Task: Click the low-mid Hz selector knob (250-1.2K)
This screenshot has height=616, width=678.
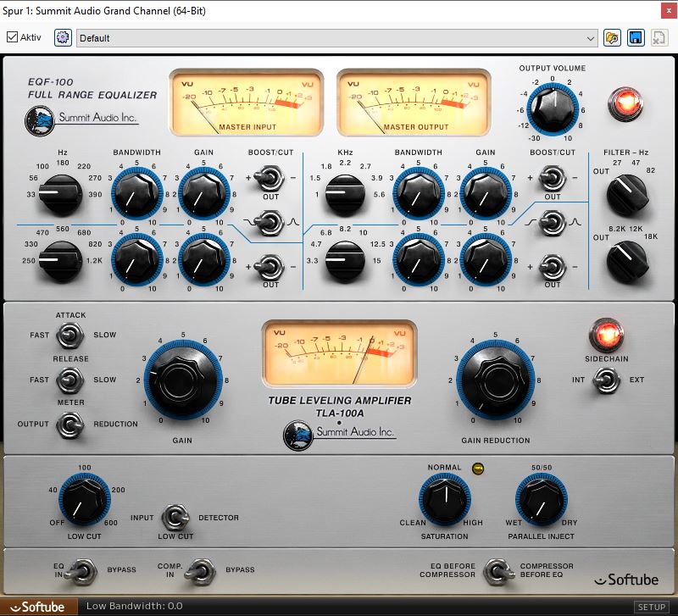Action: [x=61, y=260]
